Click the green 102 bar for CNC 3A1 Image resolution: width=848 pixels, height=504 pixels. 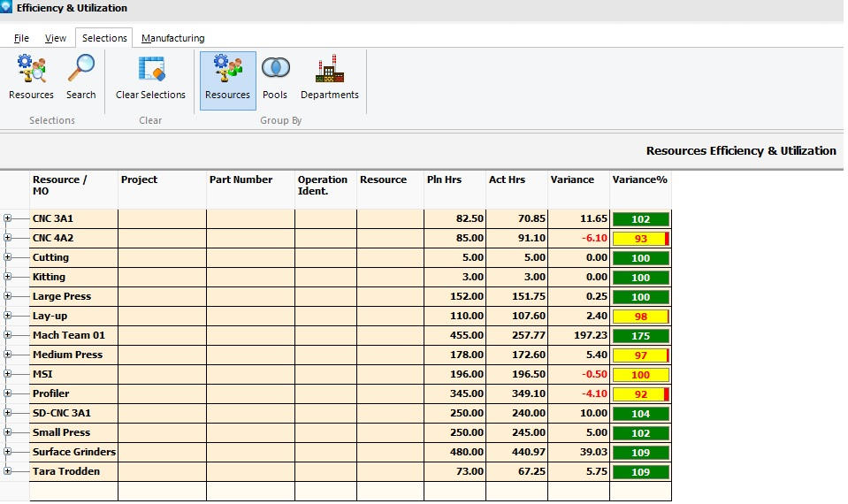641,219
